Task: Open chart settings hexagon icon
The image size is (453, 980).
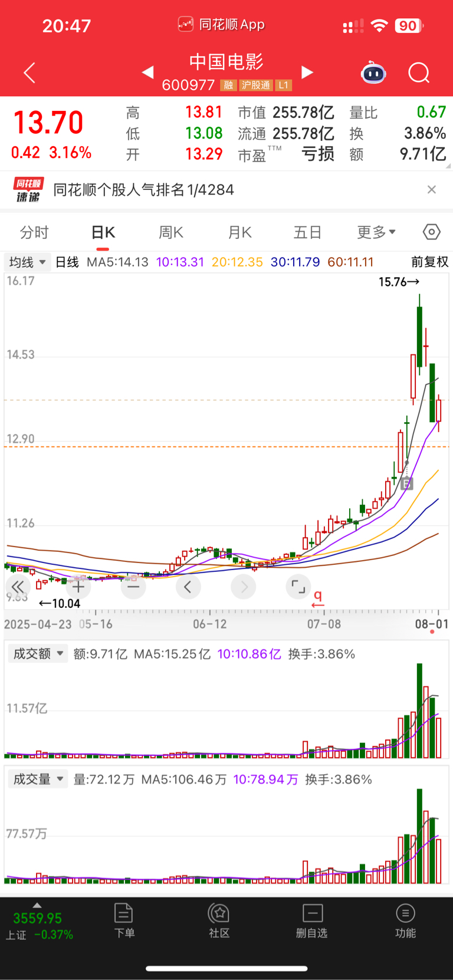Action: (x=432, y=232)
